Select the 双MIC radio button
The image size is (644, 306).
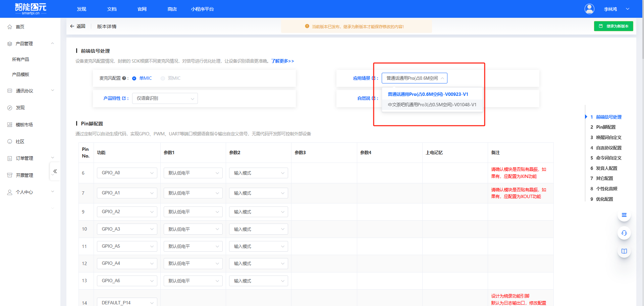pyautogui.click(x=163, y=78)
